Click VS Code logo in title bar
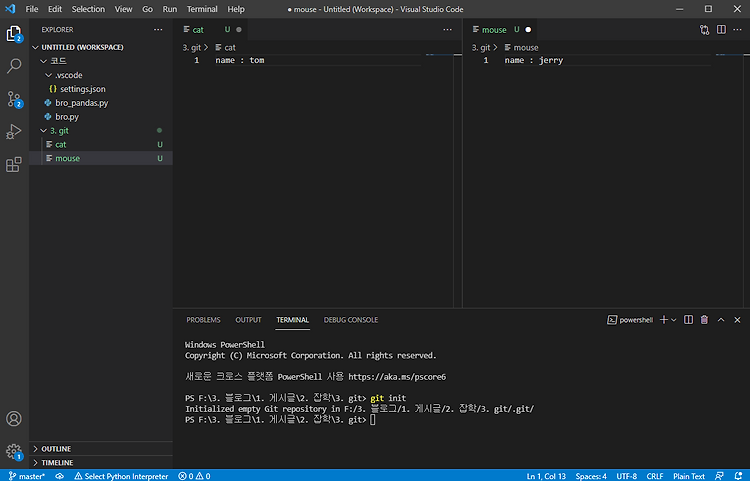 [10, 9]
